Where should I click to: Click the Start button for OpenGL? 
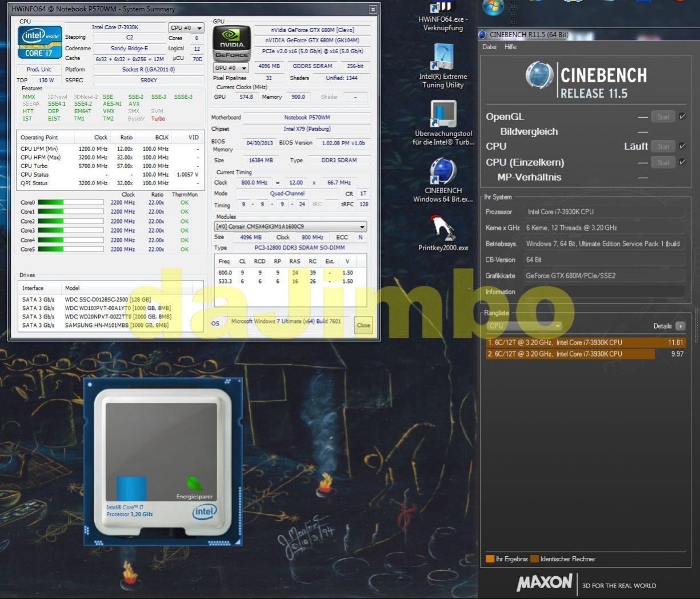coord(663,117)
